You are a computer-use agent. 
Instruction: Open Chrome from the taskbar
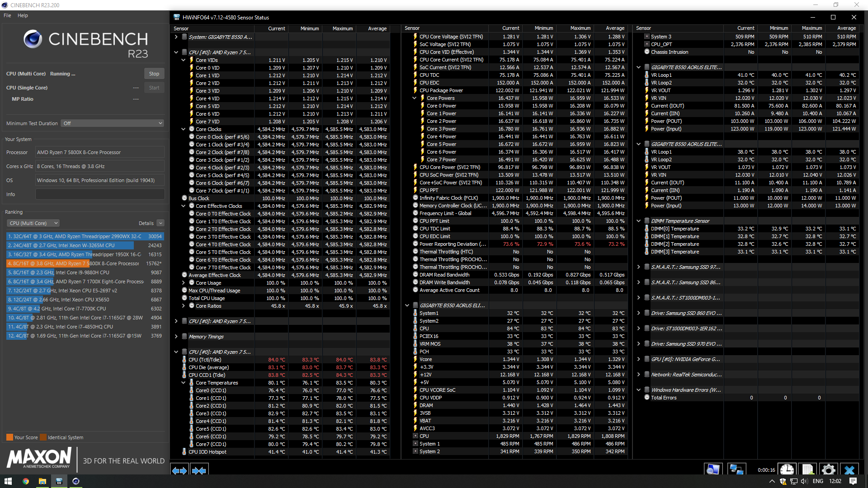pos(26,481)
